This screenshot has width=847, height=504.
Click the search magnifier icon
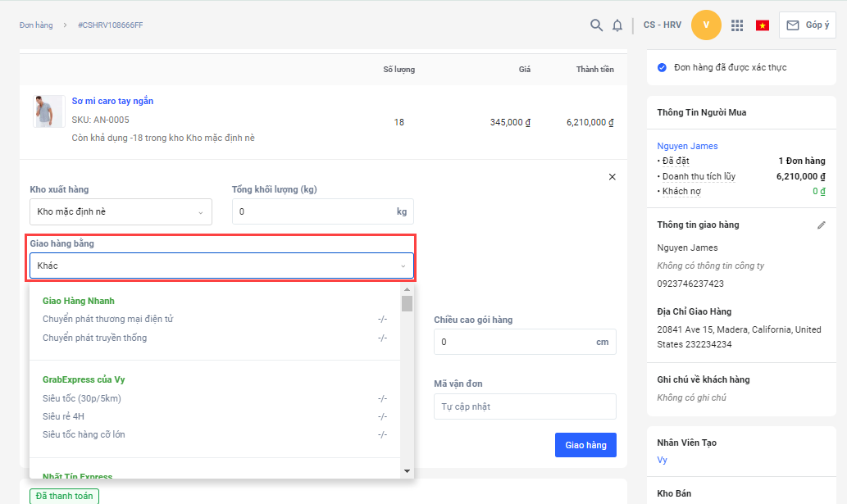(597, 25)
